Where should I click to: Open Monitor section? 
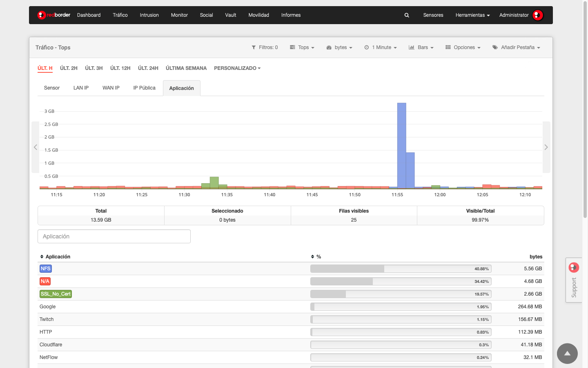179,15
